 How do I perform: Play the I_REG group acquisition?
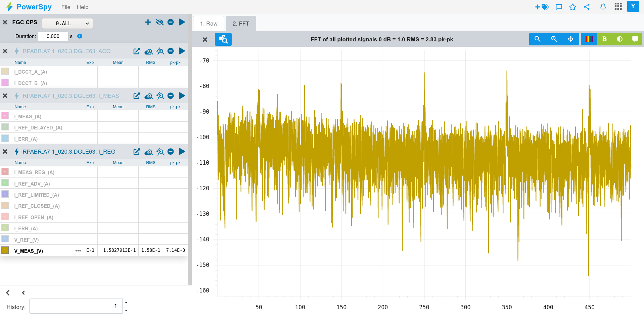pyautogui.click(x=182, y=152)
